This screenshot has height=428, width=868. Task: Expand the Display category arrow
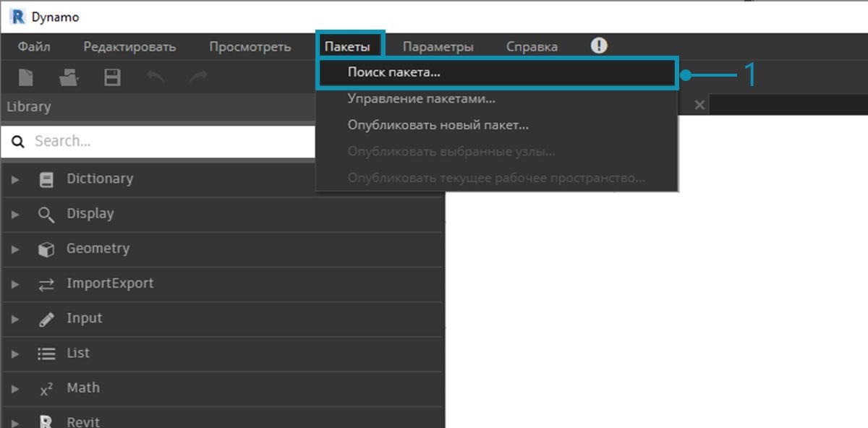point(15,215)
